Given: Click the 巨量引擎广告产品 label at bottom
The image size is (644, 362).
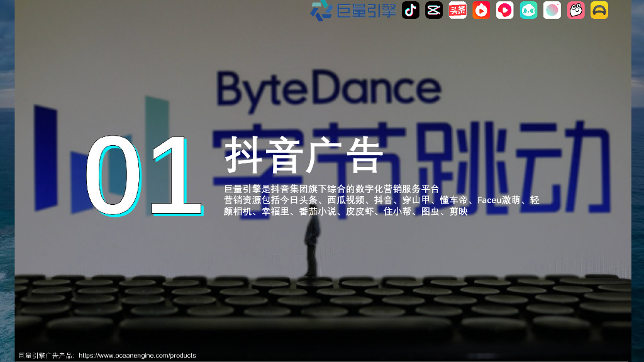Looking at the screenshot, I should tap(46, 356).
